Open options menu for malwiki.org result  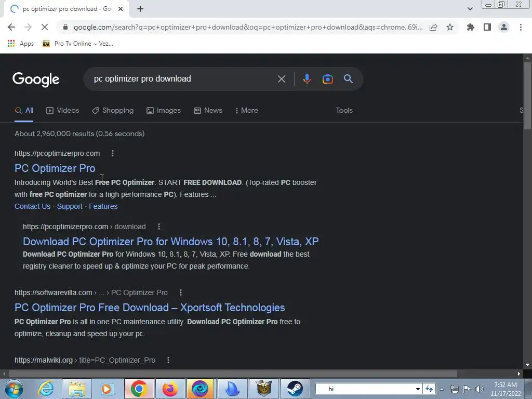[168, 360]
